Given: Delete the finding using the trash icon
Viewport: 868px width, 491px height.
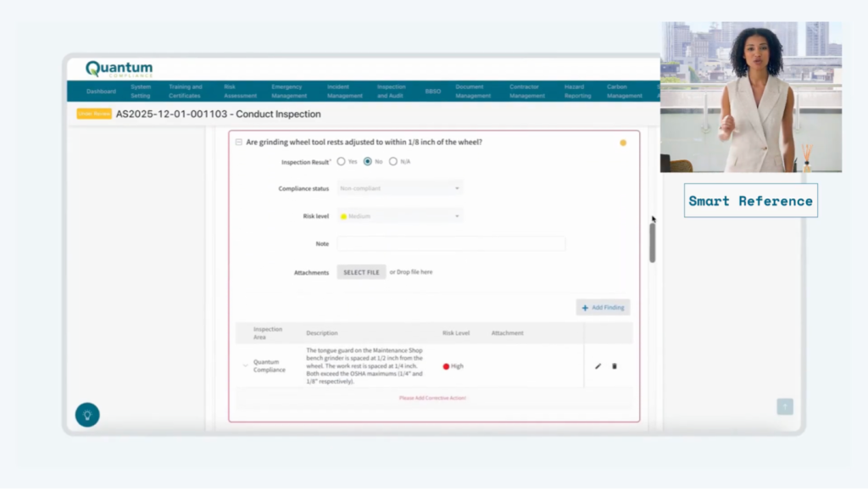Looking at the screenshot, I should pos(615,366).
